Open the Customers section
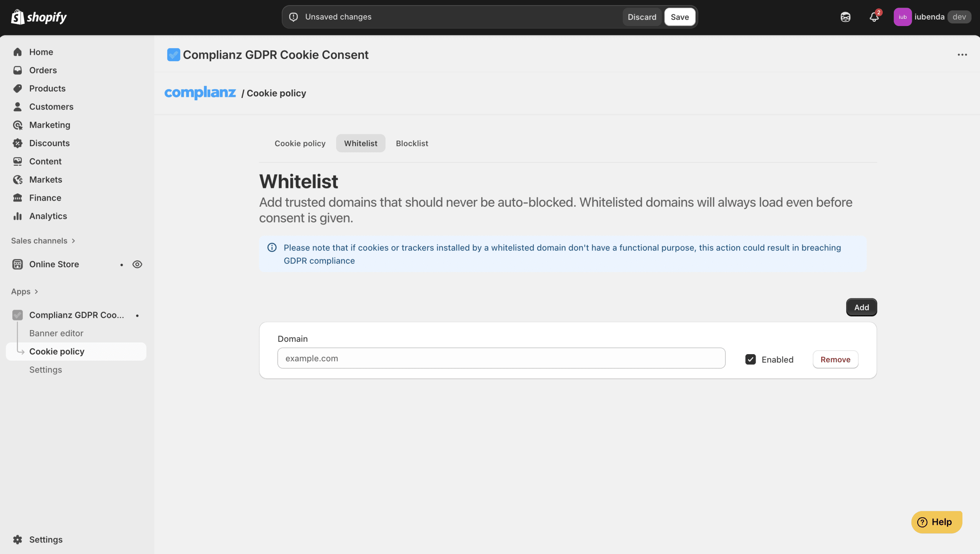The height and width of the screenshot is (554, 980). [51, 107]
